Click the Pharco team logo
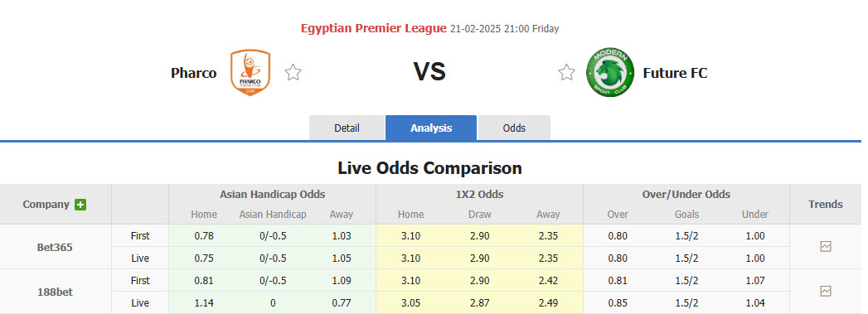This screenshot has width=868, height=314. tap(250, 72)
